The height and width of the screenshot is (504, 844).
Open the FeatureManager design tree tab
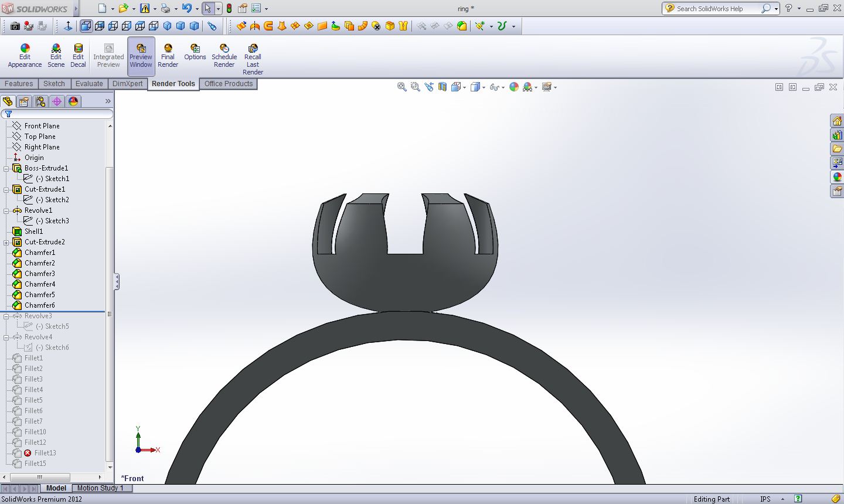tap(8, 101)
